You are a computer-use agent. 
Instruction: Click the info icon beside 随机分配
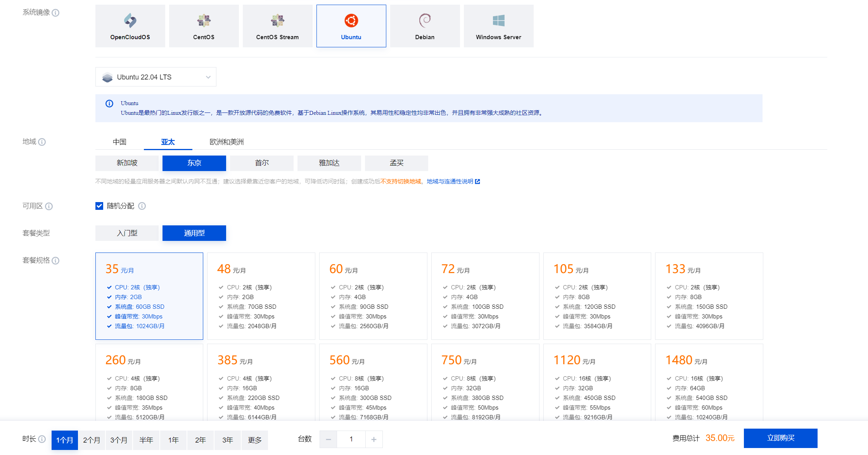[x=142, y=206]
